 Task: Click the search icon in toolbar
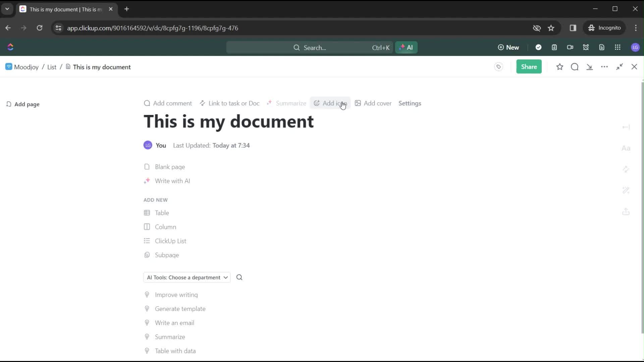575,67
